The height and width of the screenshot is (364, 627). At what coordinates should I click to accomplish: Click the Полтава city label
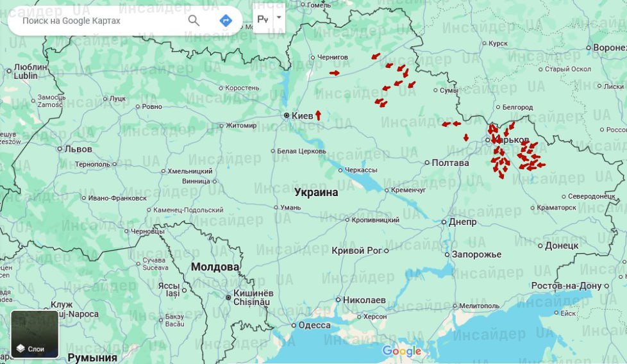(x=451, y=163)
